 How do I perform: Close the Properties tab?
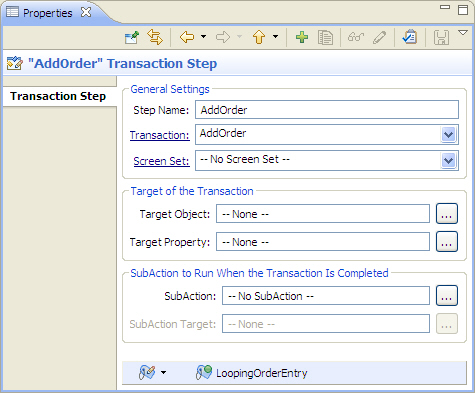tap(86, 12)
